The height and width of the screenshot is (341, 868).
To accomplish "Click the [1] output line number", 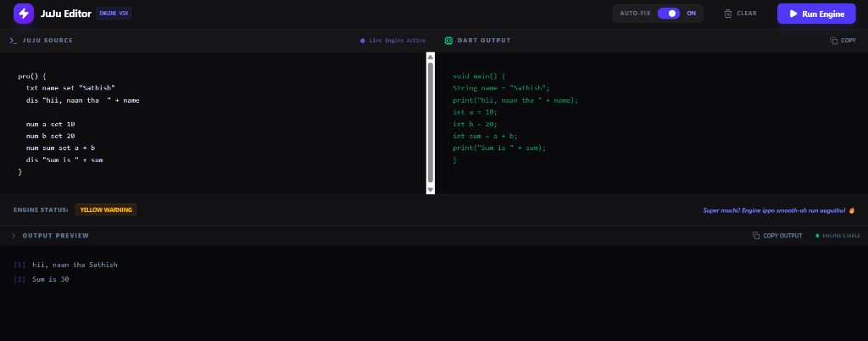I will [x=19, y=265].
